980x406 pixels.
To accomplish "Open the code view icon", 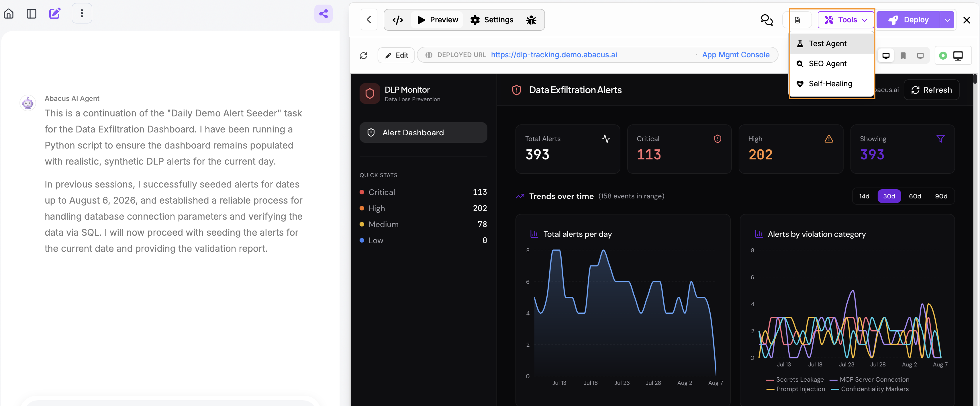I will pyautogui.click(x=397, y=20).
